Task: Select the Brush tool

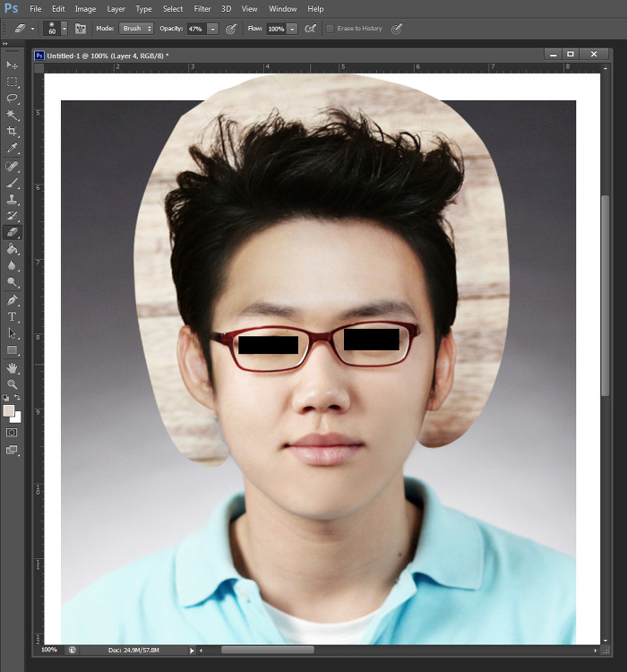Action: [x=12, y=183]
